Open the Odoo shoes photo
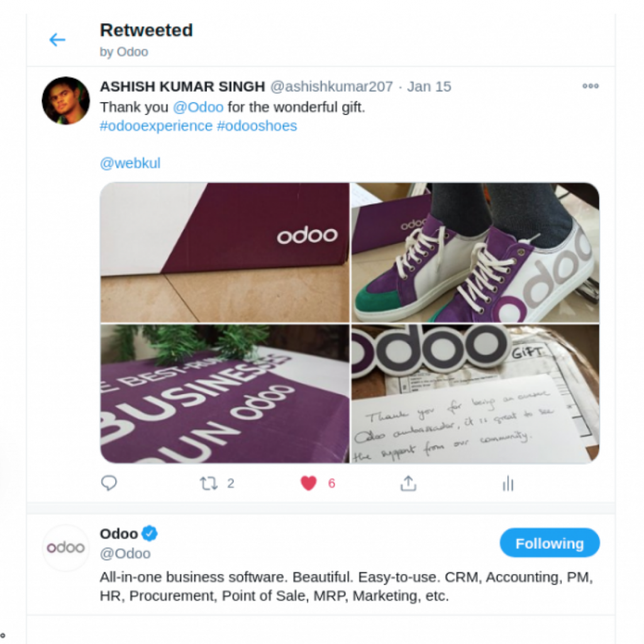The width and height of the screenshot is (644, 644). coord(475,252)
